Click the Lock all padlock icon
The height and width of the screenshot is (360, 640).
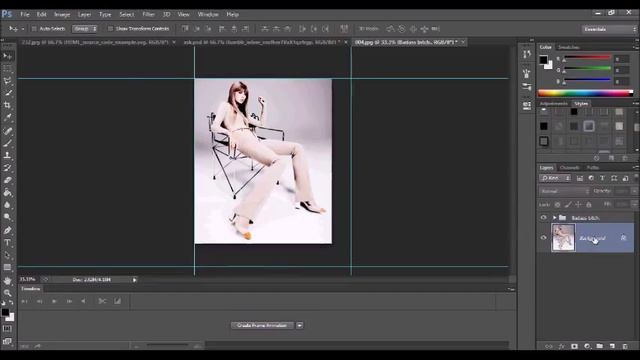click(x=589, y=204)
